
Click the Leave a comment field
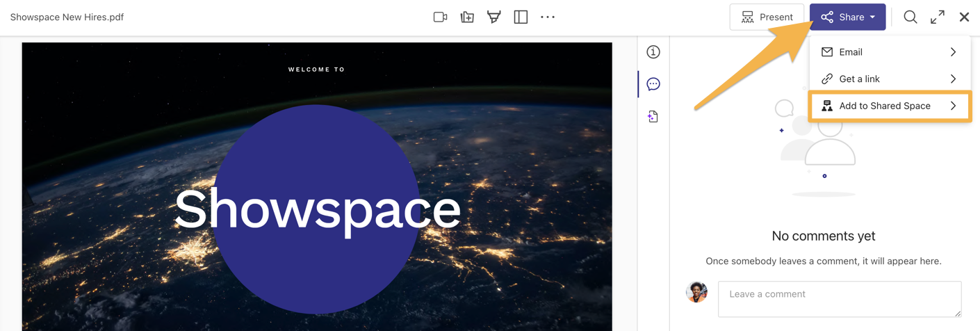[x=840, y=299]
